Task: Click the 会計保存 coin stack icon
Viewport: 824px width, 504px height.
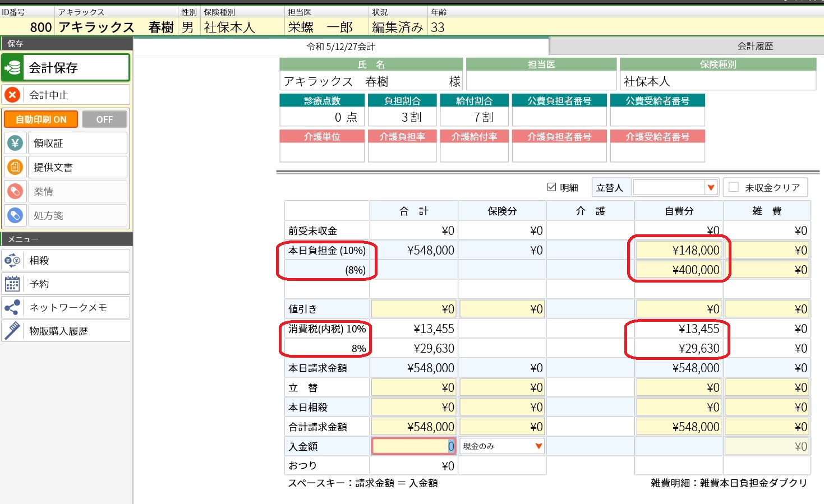Action: click(13, 68)
